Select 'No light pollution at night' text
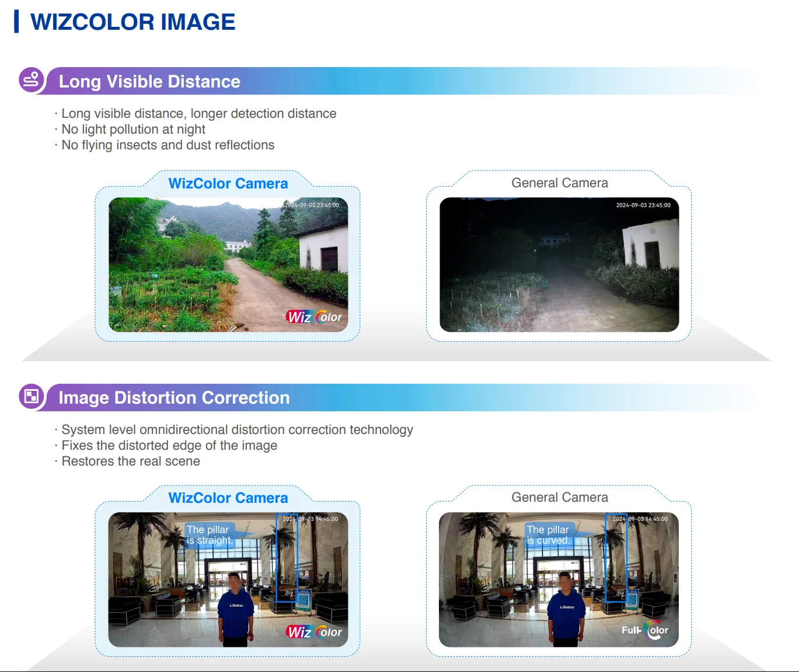 [x=134, y=129]
